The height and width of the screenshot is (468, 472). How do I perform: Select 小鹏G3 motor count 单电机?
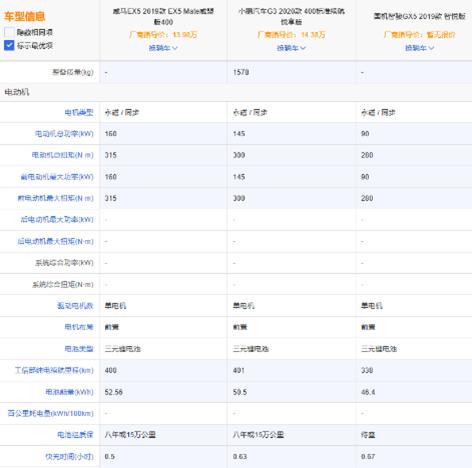coord(243,306)
